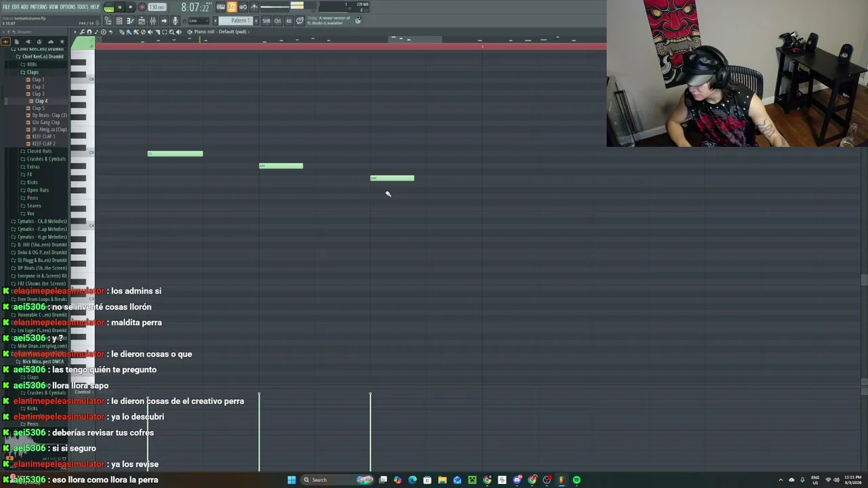Open Discord from taskbar

(x=517, y=480)
